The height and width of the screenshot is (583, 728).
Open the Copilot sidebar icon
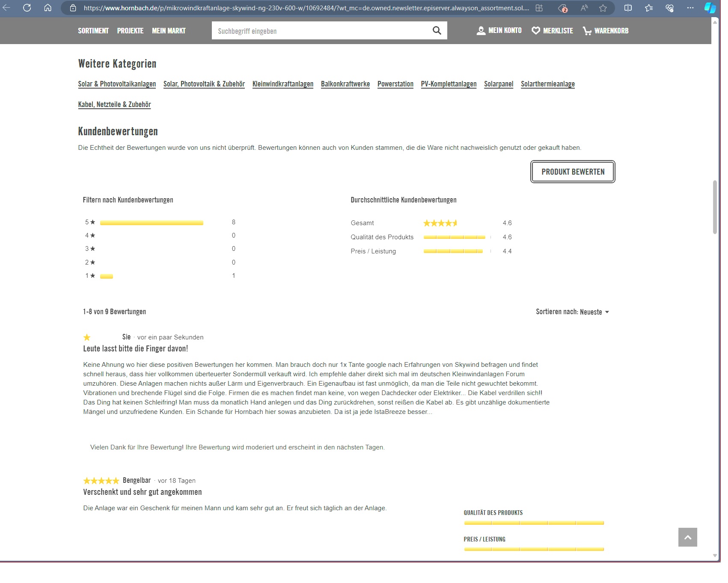click(x=710, y=8)
